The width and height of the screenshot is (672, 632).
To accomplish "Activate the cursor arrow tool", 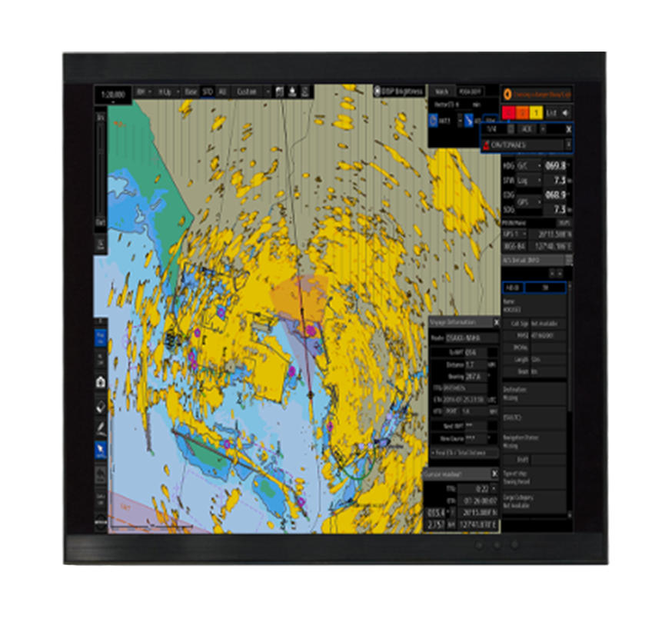I will click(x=101, y=449).
